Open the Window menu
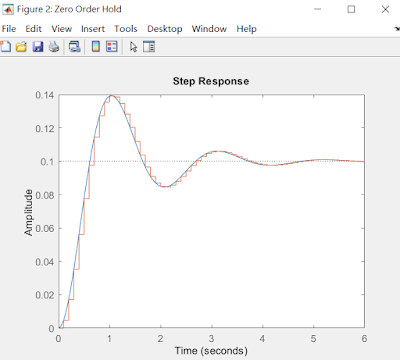Image resolution: width=400 pixels, height=360 pixels. (209, 29)
